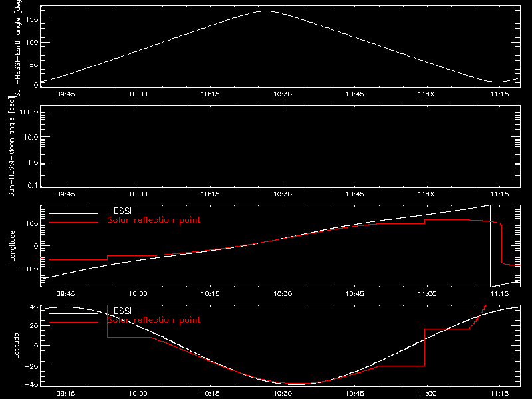Click the 100 tick on Longitude axis
This screenshot has width=532, height=399.
pos(32,223)
